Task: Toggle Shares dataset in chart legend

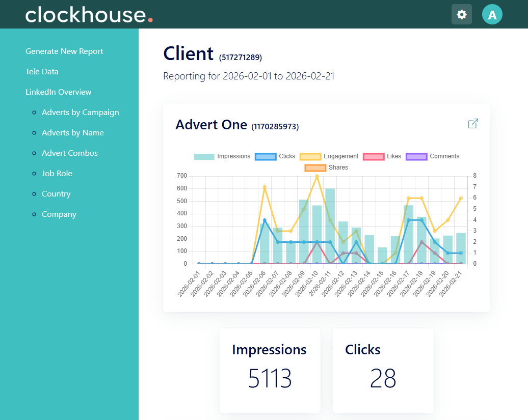Action: point(326,167)
